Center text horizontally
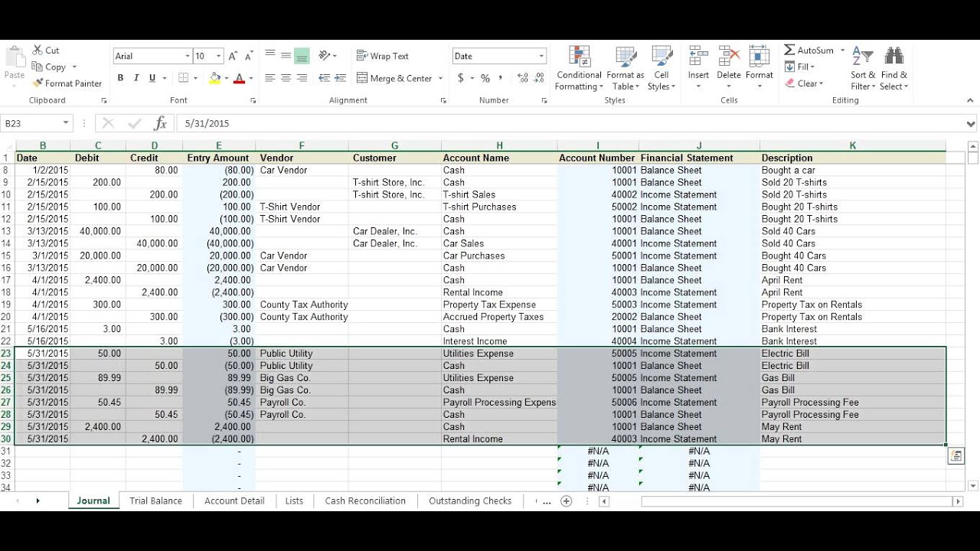 point(286,78)
